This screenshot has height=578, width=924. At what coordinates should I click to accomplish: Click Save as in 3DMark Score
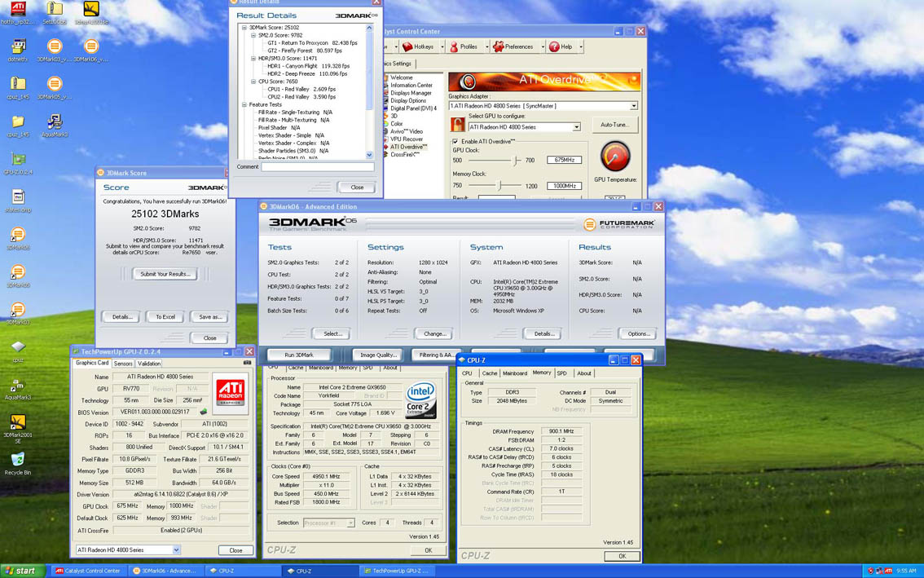[x=209, y=317]
